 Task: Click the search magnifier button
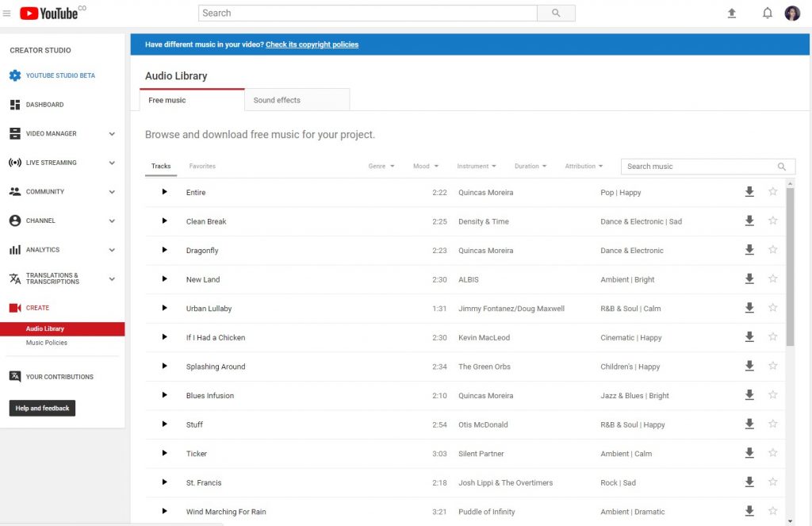[x=556, y=13]
